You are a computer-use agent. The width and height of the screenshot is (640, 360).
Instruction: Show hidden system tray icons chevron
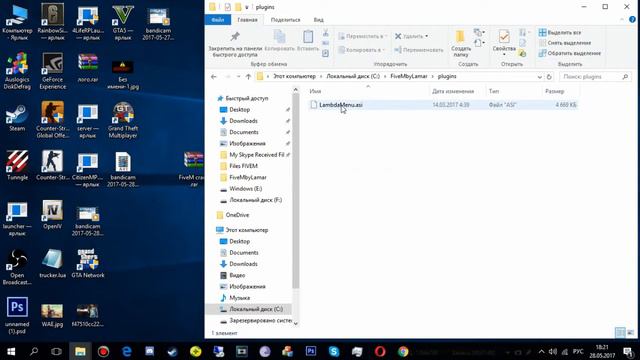click(541, 351)
